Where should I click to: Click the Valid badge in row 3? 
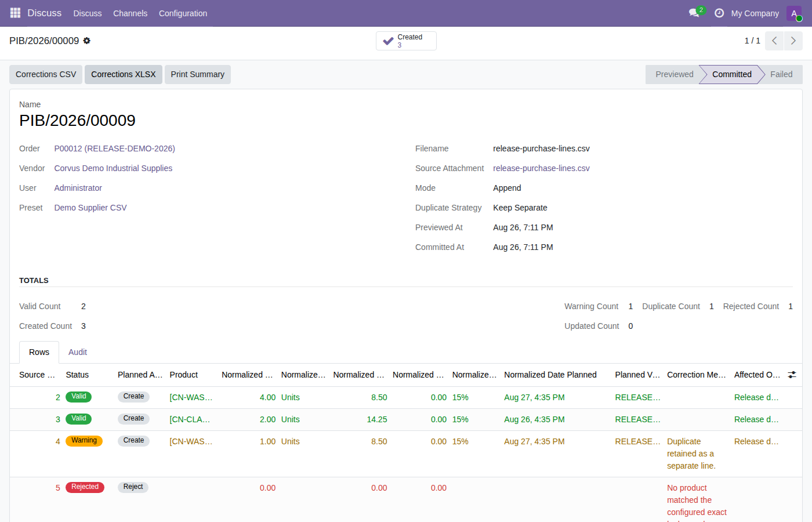[79, 419]
